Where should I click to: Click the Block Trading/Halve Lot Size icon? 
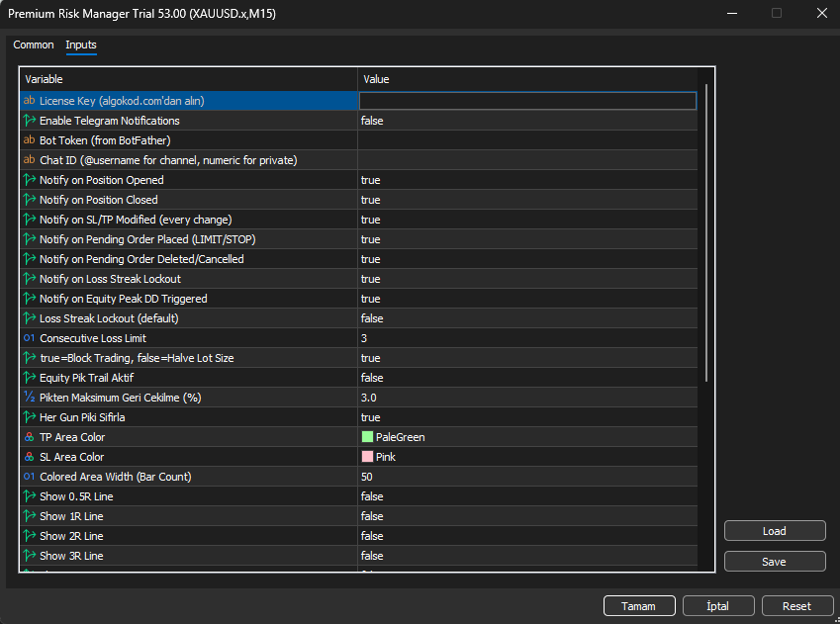[30, 358]
